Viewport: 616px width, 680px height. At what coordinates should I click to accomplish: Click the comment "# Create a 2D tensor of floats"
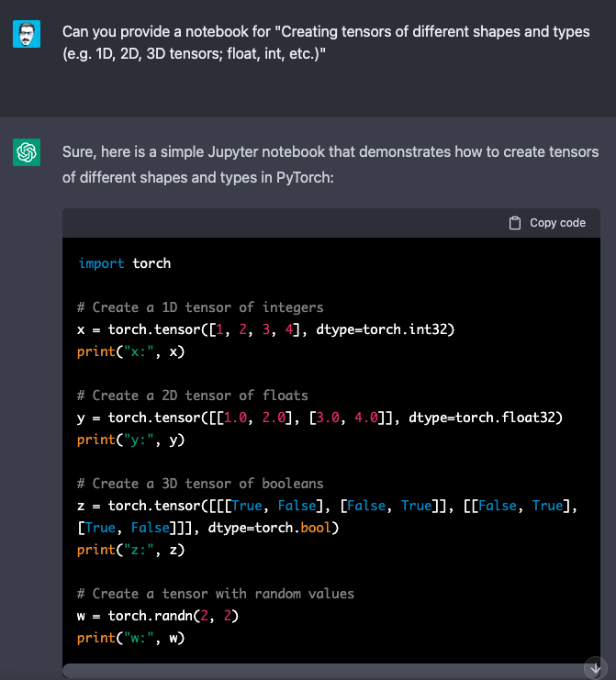(193, 396)
